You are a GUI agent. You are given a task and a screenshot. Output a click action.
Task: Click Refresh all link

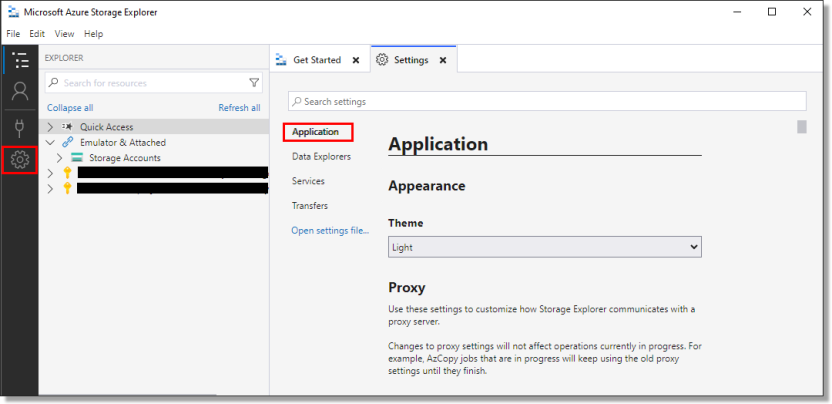(239, 108)
